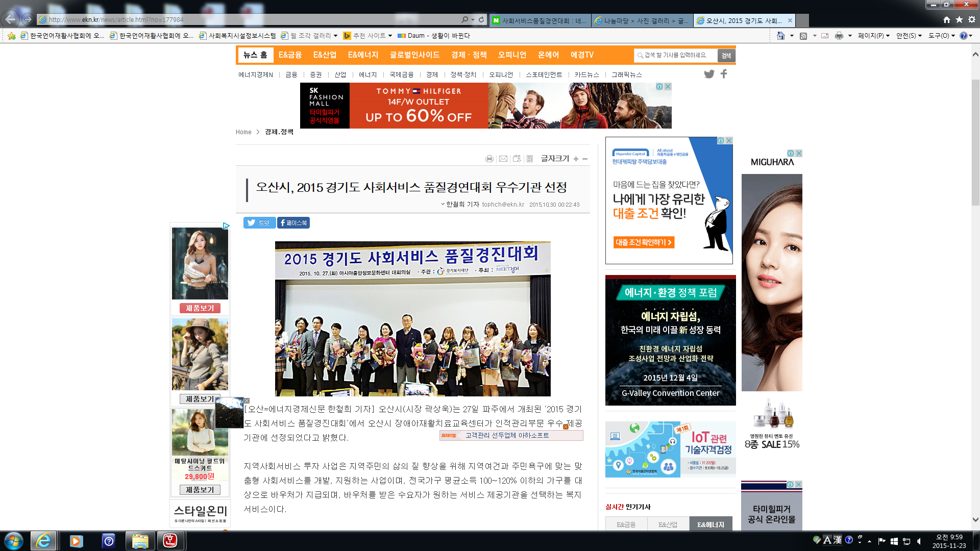Select the E&에너지 navigation menu item
This screenshot has width=980, height=551.
click(363, 55)
